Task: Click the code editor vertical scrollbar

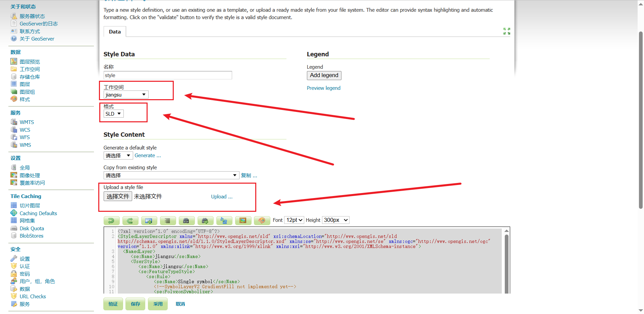Action: [506, 264]
